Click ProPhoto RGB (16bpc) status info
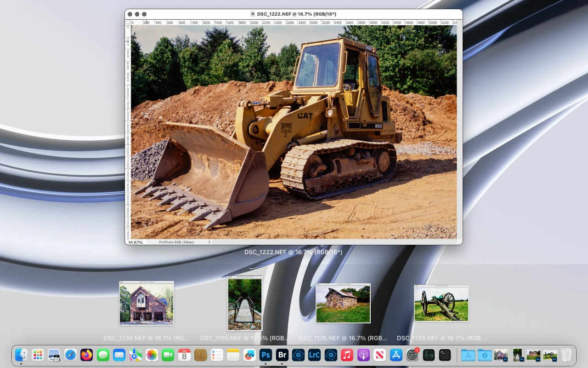 point(176,242)
